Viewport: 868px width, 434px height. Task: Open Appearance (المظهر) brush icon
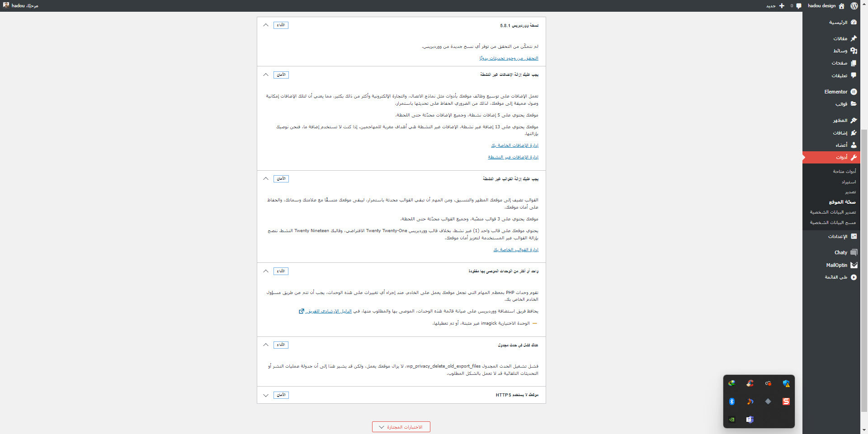pyautogui.click(x=854, y=121)
